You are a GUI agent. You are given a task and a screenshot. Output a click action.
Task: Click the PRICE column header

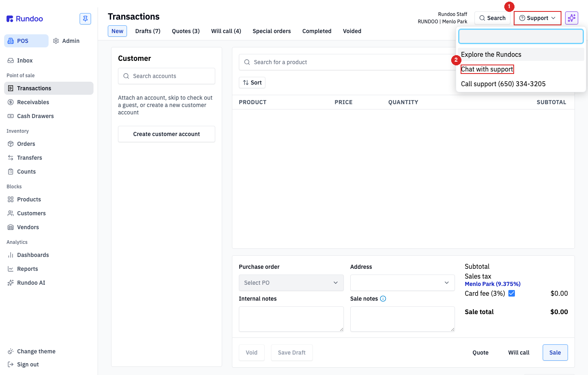(343, 102)
